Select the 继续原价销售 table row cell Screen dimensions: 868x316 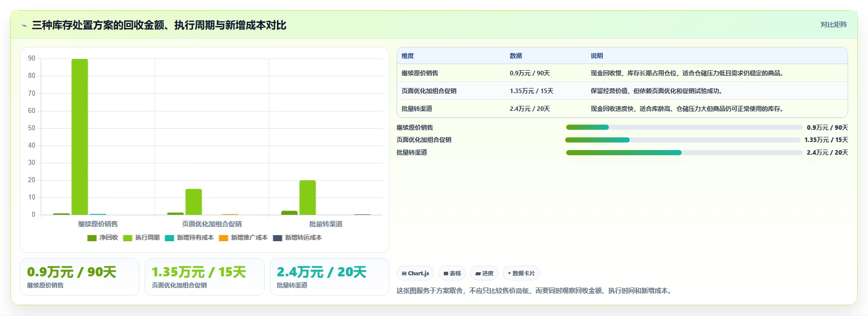click(420, 73)
